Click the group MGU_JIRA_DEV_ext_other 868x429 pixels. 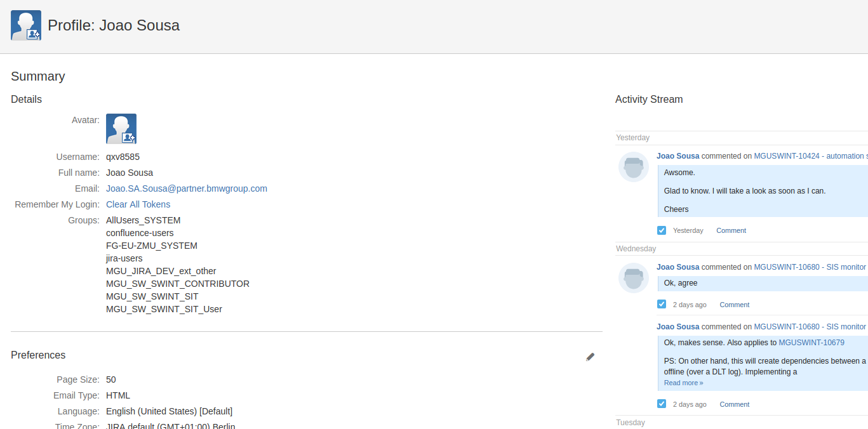(161, 271)
